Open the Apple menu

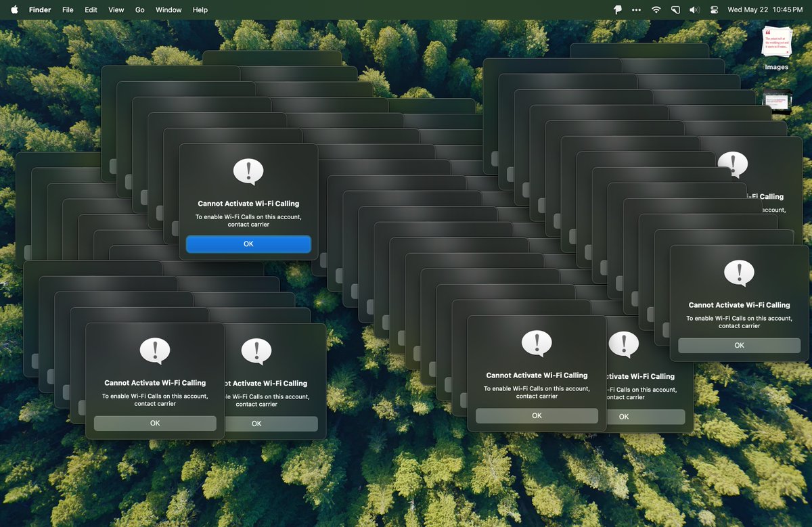(x=14, y=9)
